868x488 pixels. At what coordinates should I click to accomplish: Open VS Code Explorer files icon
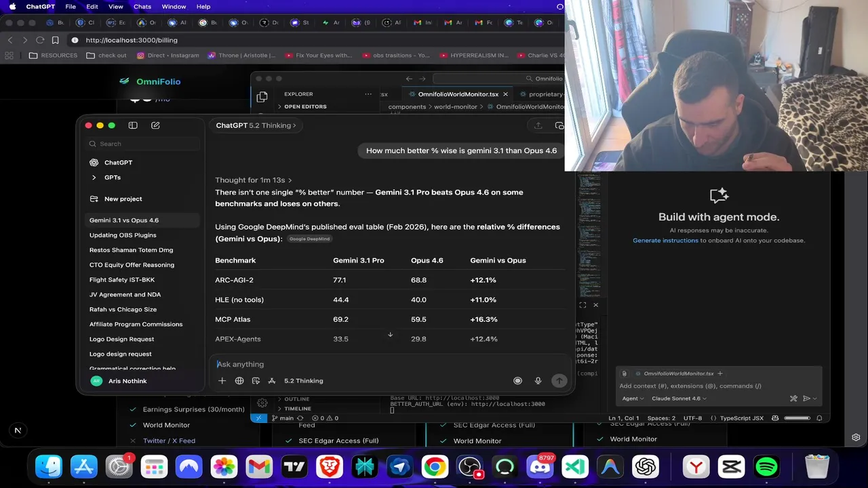[262, 97]
